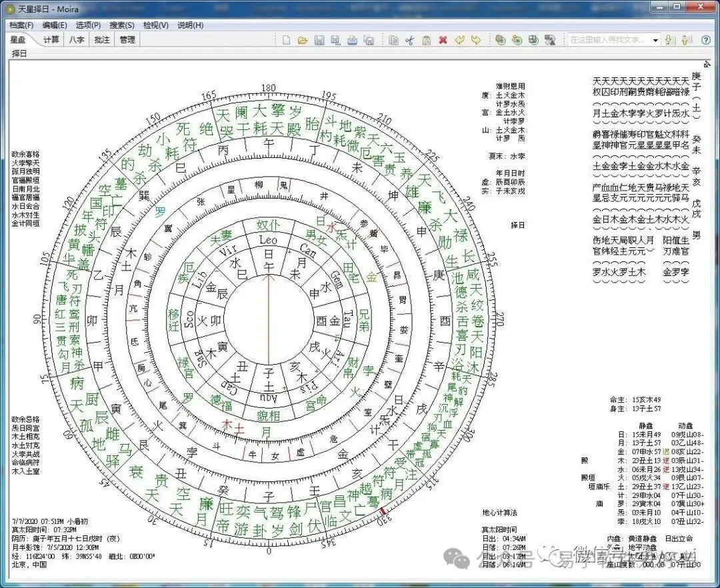The image size is (720, 588).
Task: Click the Save As floppy icon
Action: (x=335, y=41)
